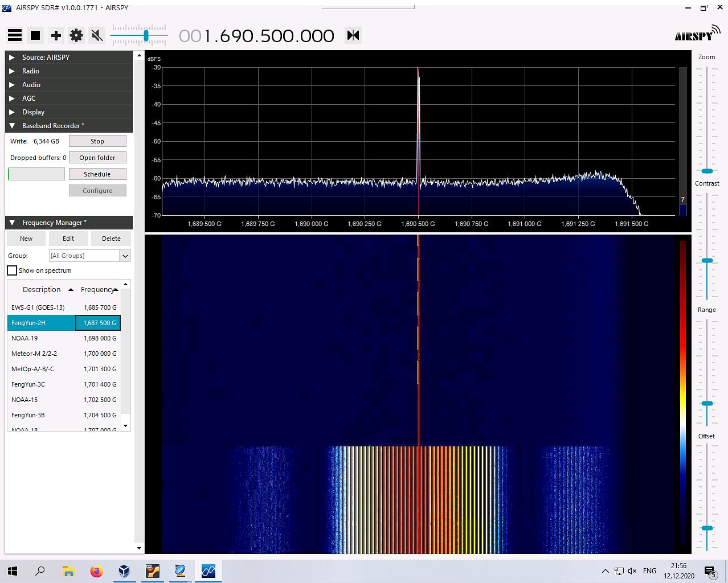Open the Windows Start menu
The width and height of the screenshot is (728, 583).
[13, 570]
